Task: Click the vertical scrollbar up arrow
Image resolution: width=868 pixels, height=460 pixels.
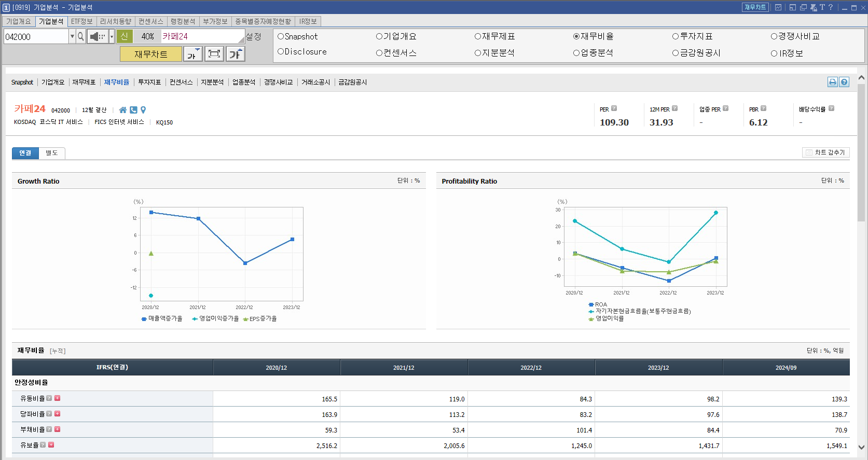Action: click(861, 78)
